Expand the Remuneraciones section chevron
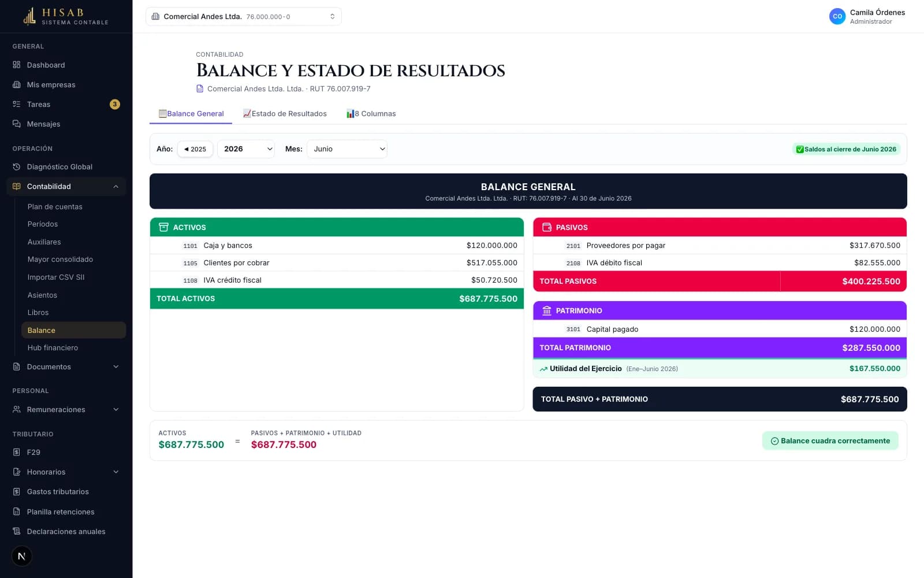924x578 pixels. pos(116,409)
